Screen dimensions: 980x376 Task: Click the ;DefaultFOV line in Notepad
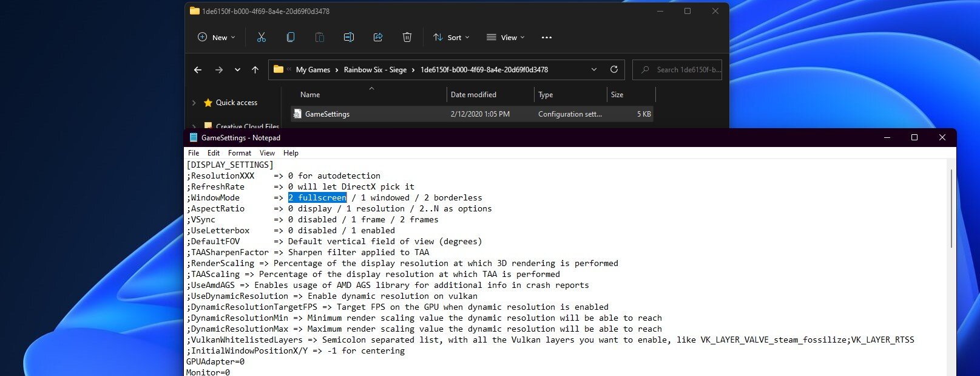[x=334, y=241]
